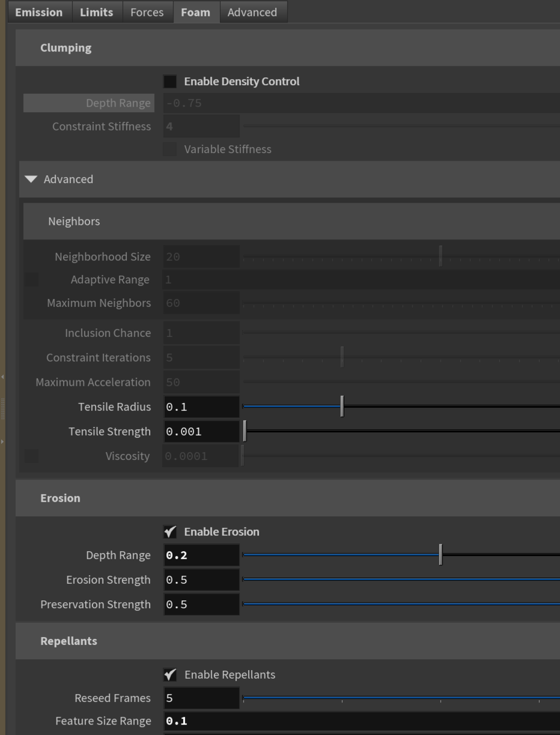Click the Tensile Radius label
560x735 pixels.
click(115, 407)
